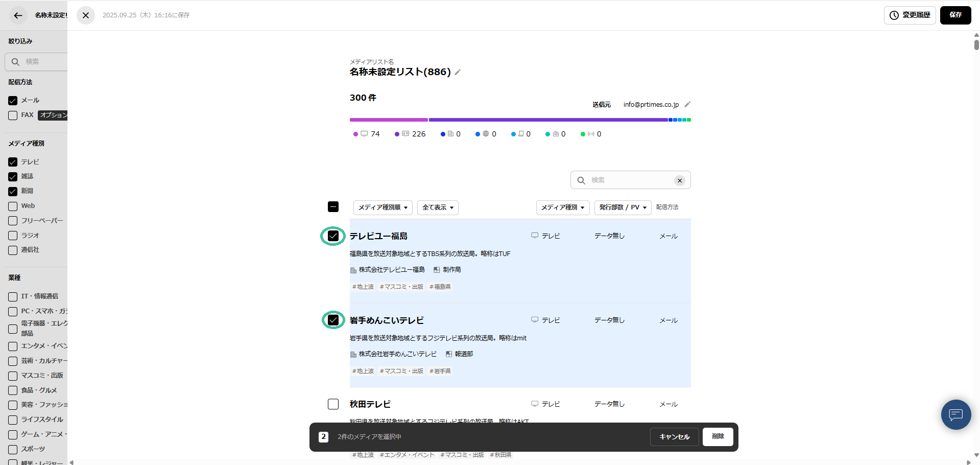Close the editor with the X icon
The image size is (980, 465).
(86, 15)
